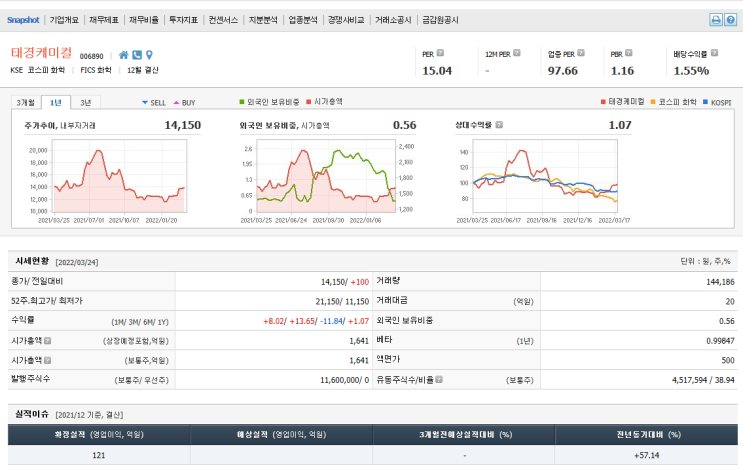Click the 'KSE 코스피 화학' classification text

tap(37, 70)
